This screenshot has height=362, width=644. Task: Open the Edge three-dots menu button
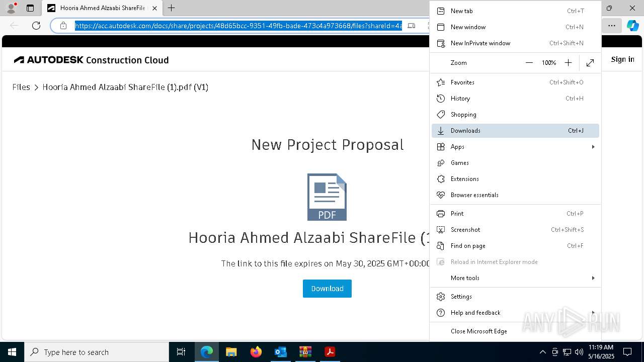click(x=611, y=26)
